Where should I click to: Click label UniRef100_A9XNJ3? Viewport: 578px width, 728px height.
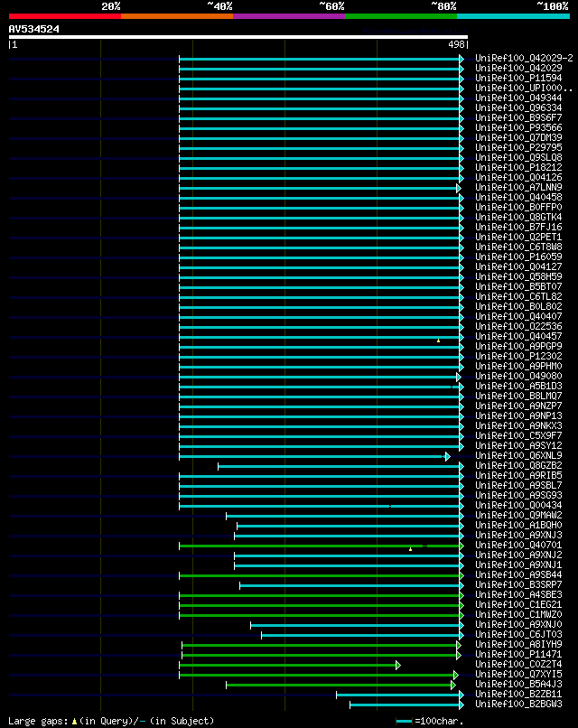pos(518,535)
